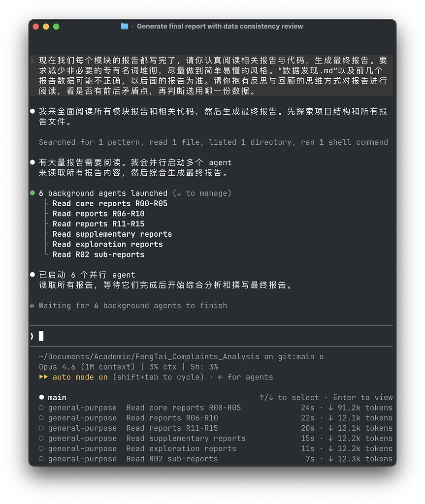Click the '3% ctx' context usage indicator
Screen dimensions: 425x504
tap(163, 367)
